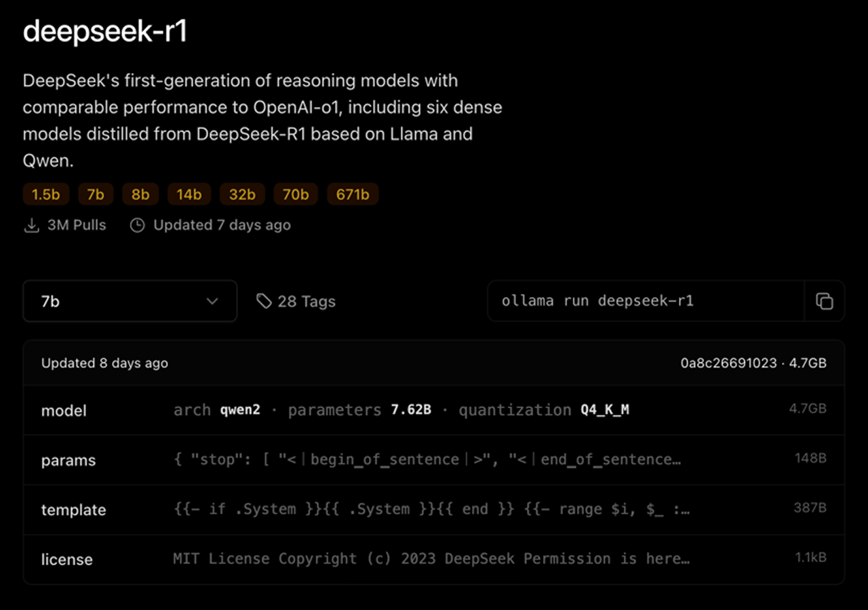Click the download icon beside 3M Pulls
The width and height of the screenshot is (868, 610).
point(31,225)
